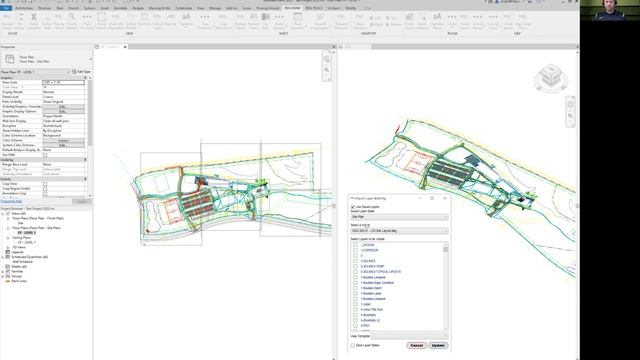Click Edit Type in the Properties panel
The height and width of the screenshot is (360, 640).
pos(81,72)
